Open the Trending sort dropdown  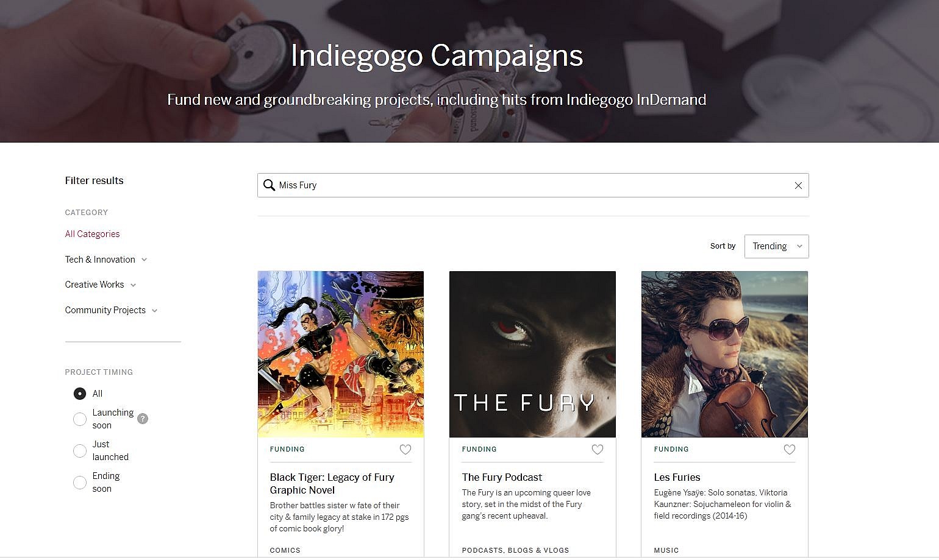tap(776, 246)
